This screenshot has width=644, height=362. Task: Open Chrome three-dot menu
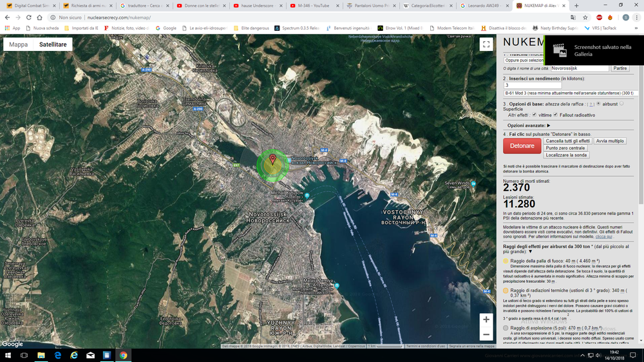[x=637, y=17]
